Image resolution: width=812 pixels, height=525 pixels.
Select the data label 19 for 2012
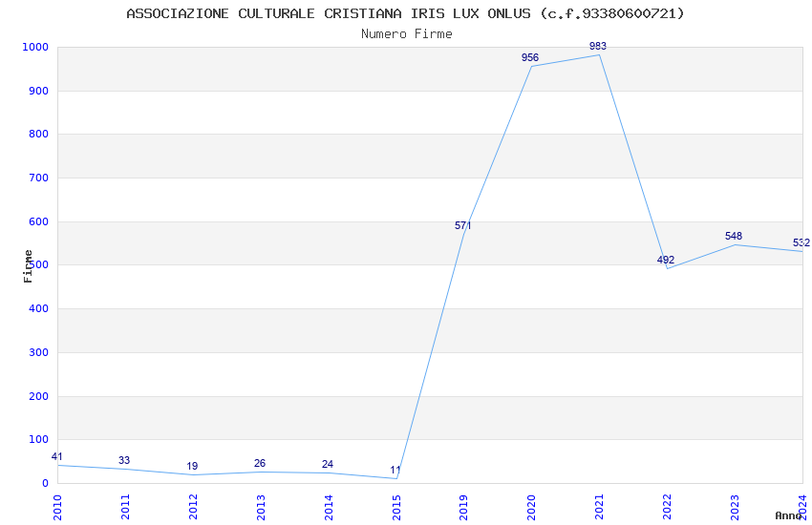pos(192,466)
